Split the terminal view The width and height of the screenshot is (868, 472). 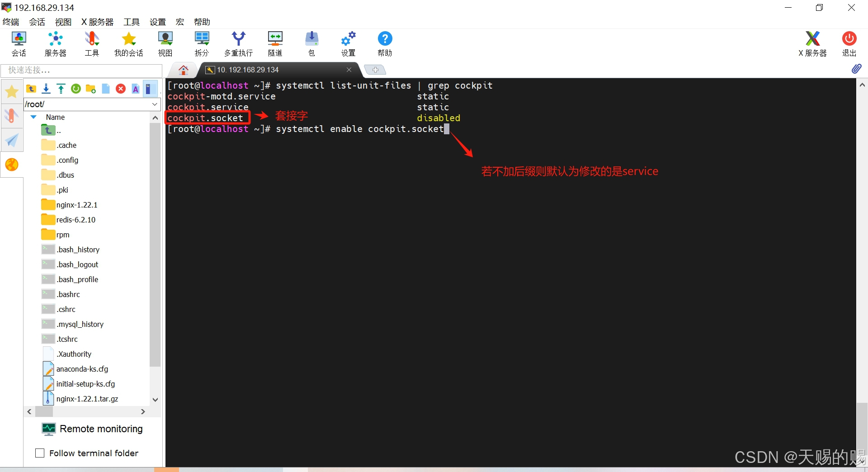click(201, 43)
